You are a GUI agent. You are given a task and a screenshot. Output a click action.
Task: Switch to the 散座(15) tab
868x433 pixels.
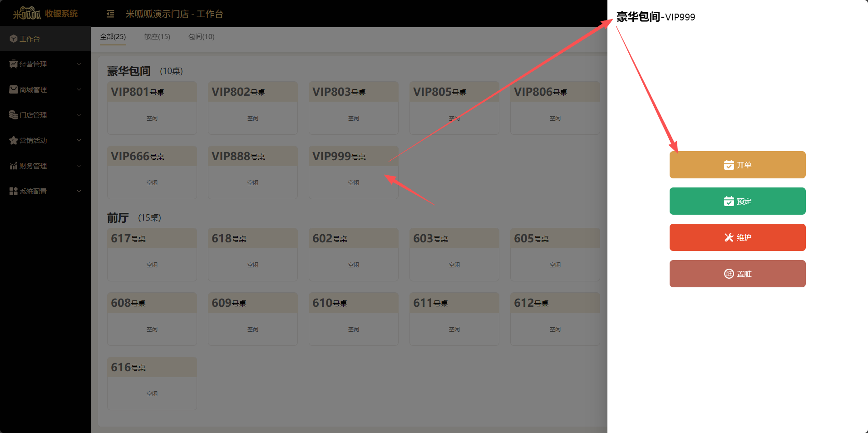pyautogui.click(x=157, y=37)
